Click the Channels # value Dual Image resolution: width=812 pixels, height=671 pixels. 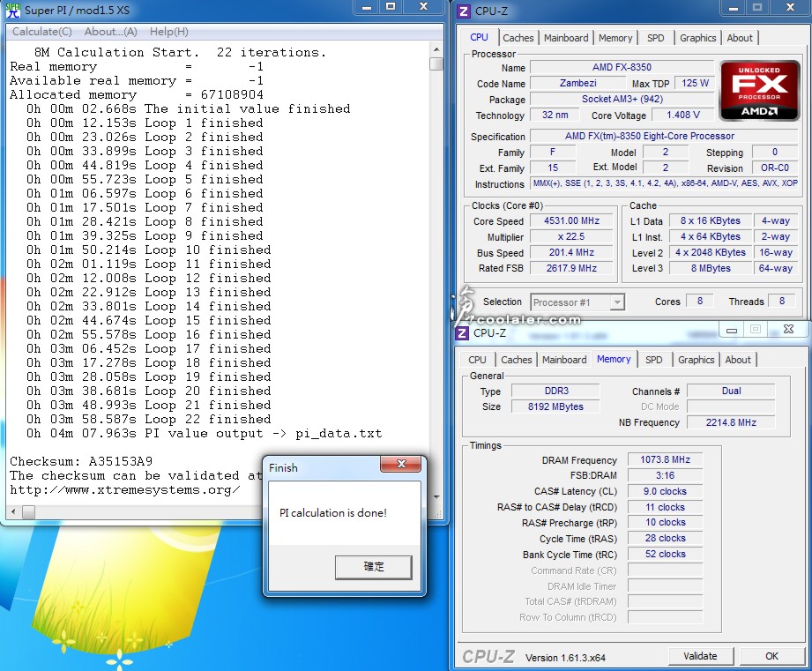(731, 391)
